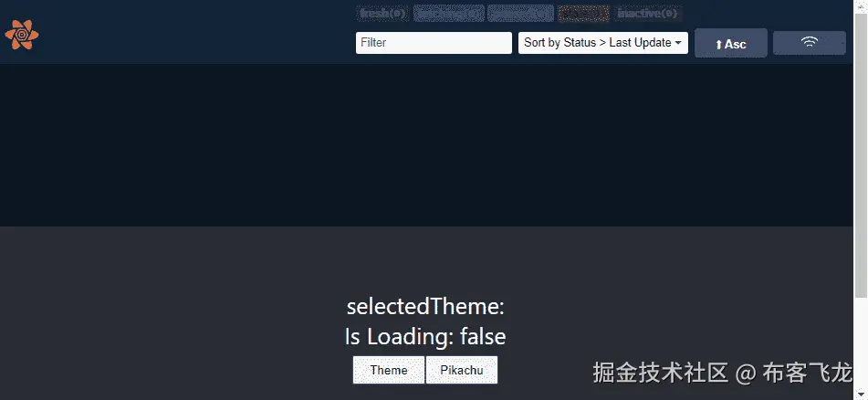Click the Is Loading: false text
Screen dimensions: 868x400
425,336
